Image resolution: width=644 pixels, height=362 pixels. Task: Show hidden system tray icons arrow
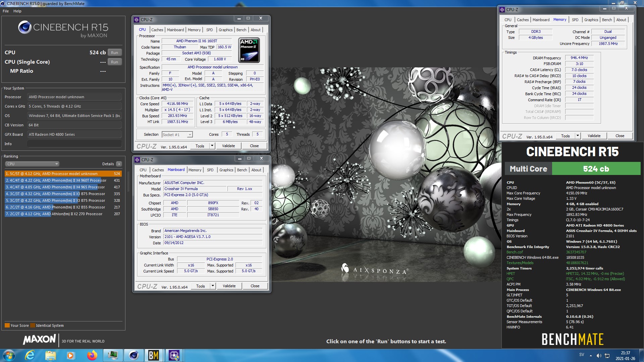[591, 355]
